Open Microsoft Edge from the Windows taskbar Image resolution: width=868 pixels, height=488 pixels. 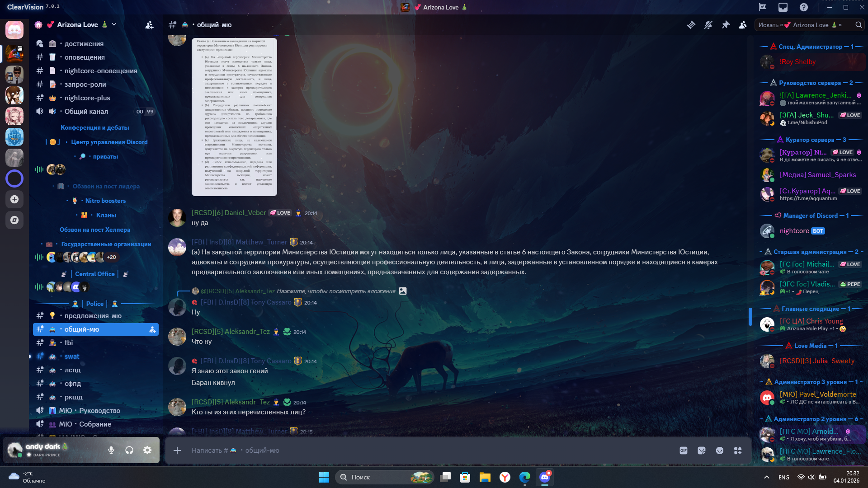(x=524, y=477)
